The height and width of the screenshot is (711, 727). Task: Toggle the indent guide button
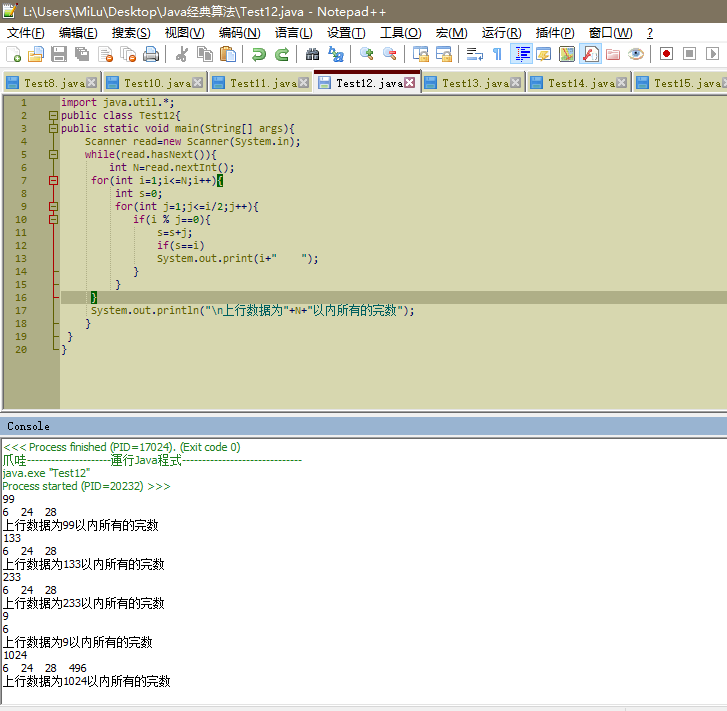tap(521, 54)
